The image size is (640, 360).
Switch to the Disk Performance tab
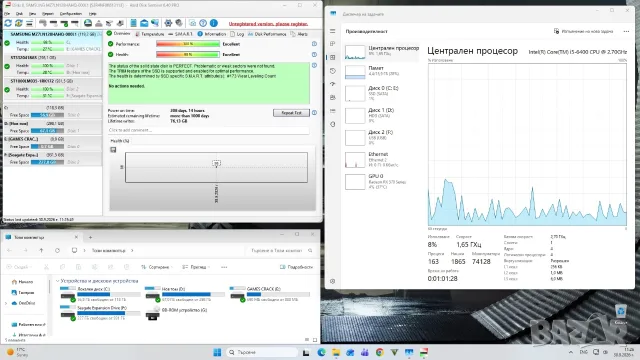point(267,34)
